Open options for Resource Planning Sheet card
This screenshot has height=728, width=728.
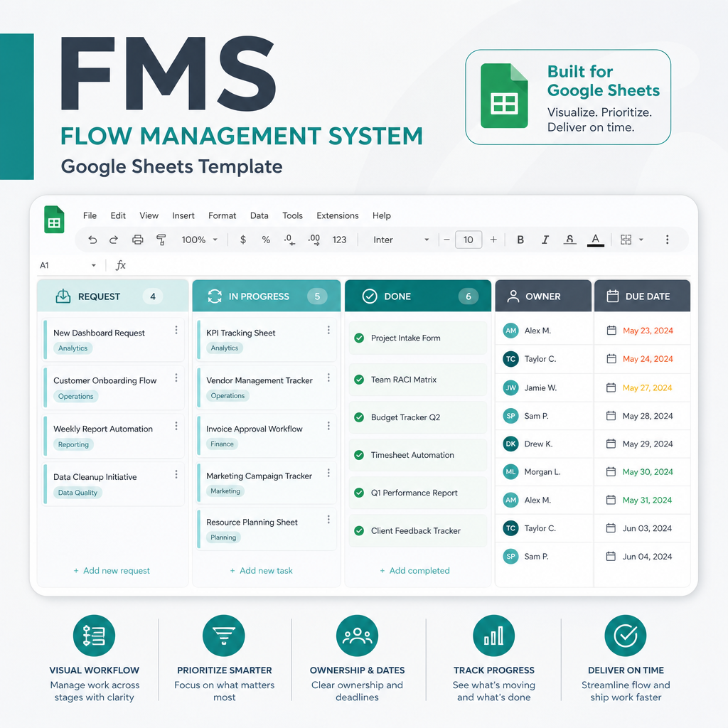[x=328, y=519]
